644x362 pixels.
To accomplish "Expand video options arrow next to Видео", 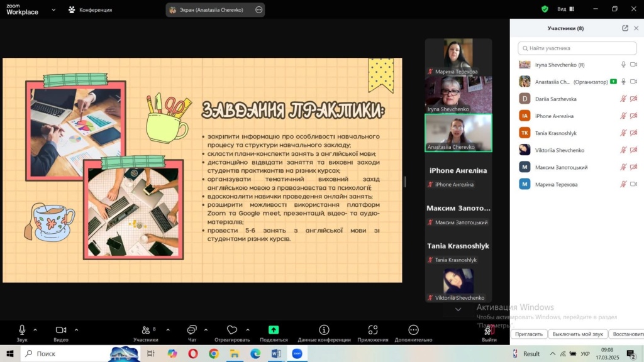I will 76,329.
